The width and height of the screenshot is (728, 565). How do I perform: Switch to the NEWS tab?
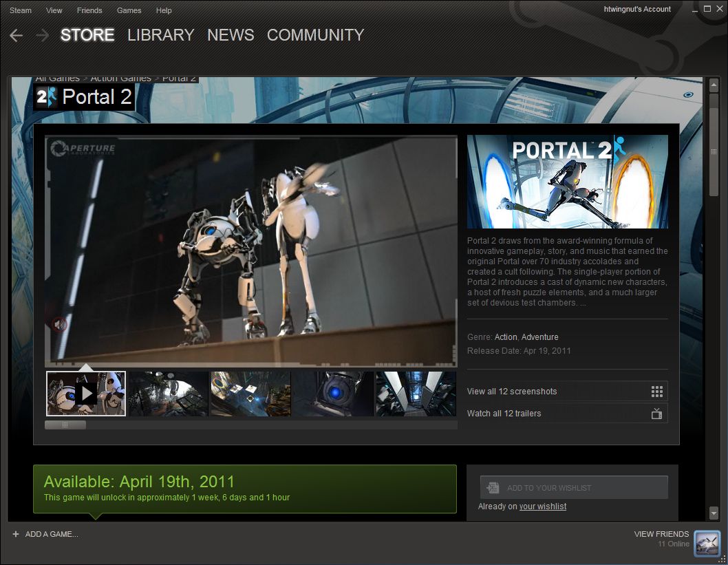(x=231, y=35)
